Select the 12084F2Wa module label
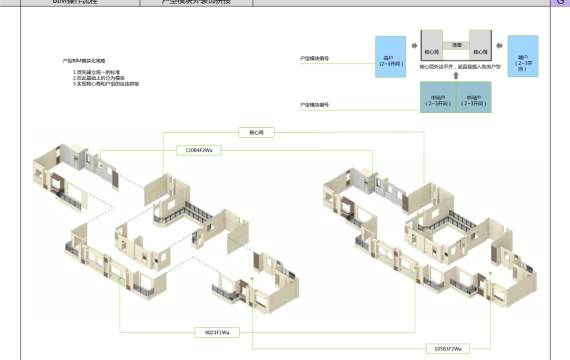 199,150
